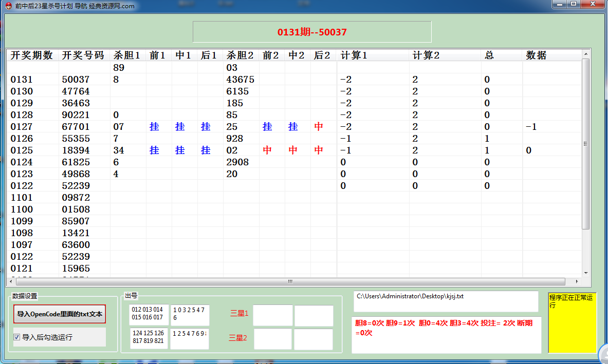Click the '1 2 5 4 7 6 9' number box

pyautogui.click(x=189, y=338)
